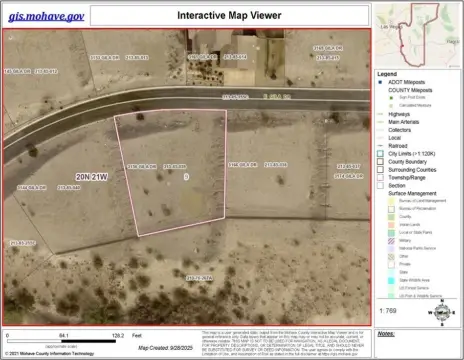Click the County Boundary box symbol
The image size is (464, 360).
click(x=380, y=162)
